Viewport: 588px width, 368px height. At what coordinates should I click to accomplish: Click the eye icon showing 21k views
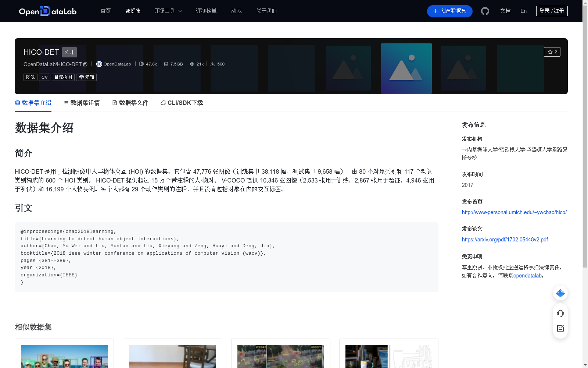click(192, 64)
